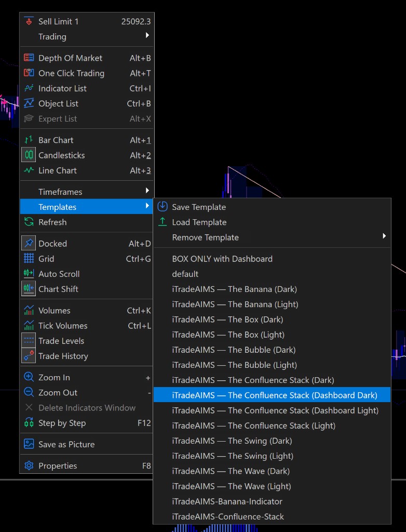
Task: Click the Auto Scroll icon
Action: tap(29, 273)
